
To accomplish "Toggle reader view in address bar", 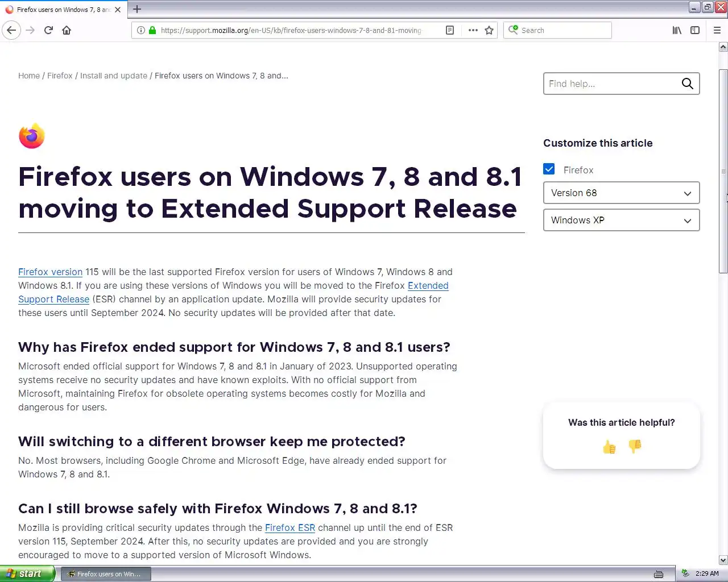I will point(450,30).
